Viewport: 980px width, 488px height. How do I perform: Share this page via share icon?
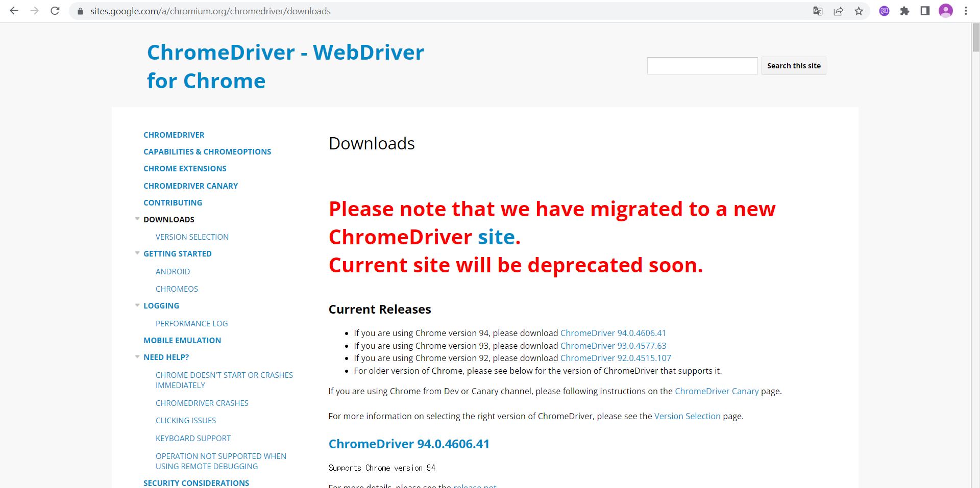pos(838,11)
